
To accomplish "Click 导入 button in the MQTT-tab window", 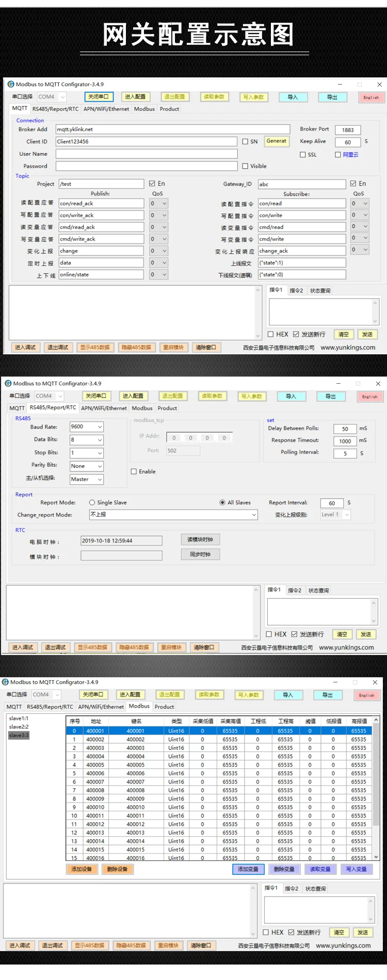I will coord(293,97).
